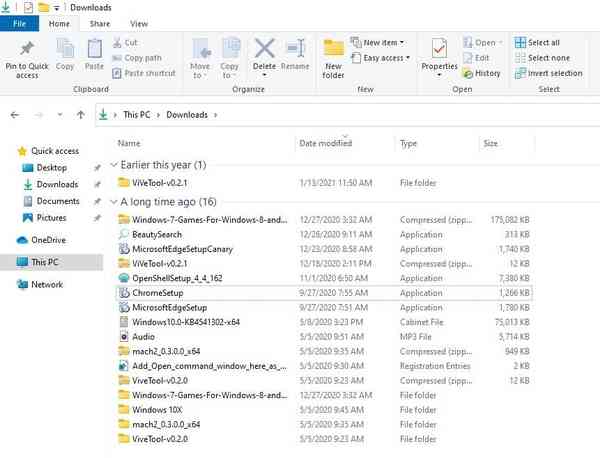The height and width of the screenshot is (458, 600).
Task: Click the Pin to Quick access icon
Action: [x=27, y=49]
